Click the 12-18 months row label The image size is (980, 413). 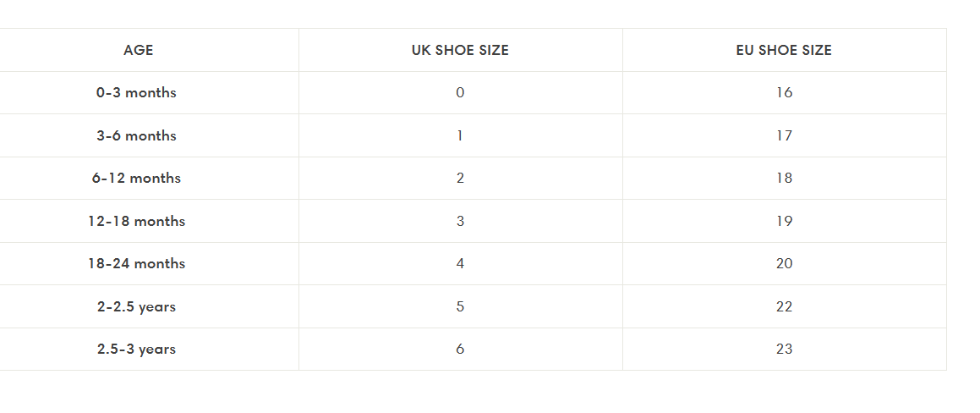[136, 221]
